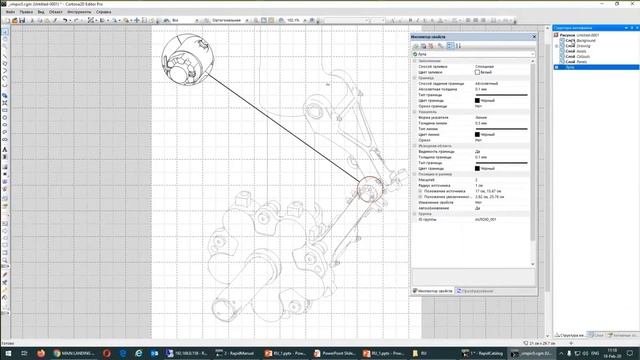Screen dimensions: 640x360
Task: Open the Правка menu
Action: [26, 12]
